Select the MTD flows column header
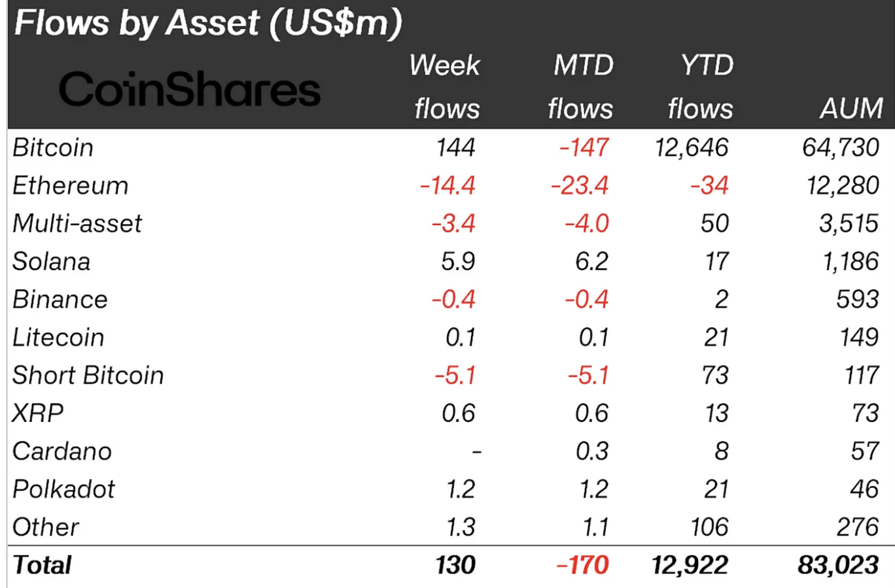The width and height of the screenshot is (895, 588). [581, 87]
